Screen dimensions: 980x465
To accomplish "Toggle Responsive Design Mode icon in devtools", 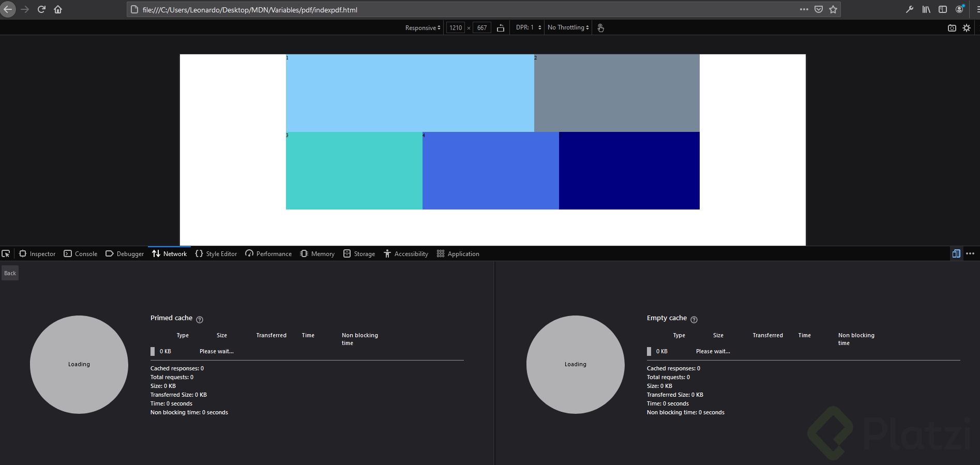I will [x=956, y=253].
